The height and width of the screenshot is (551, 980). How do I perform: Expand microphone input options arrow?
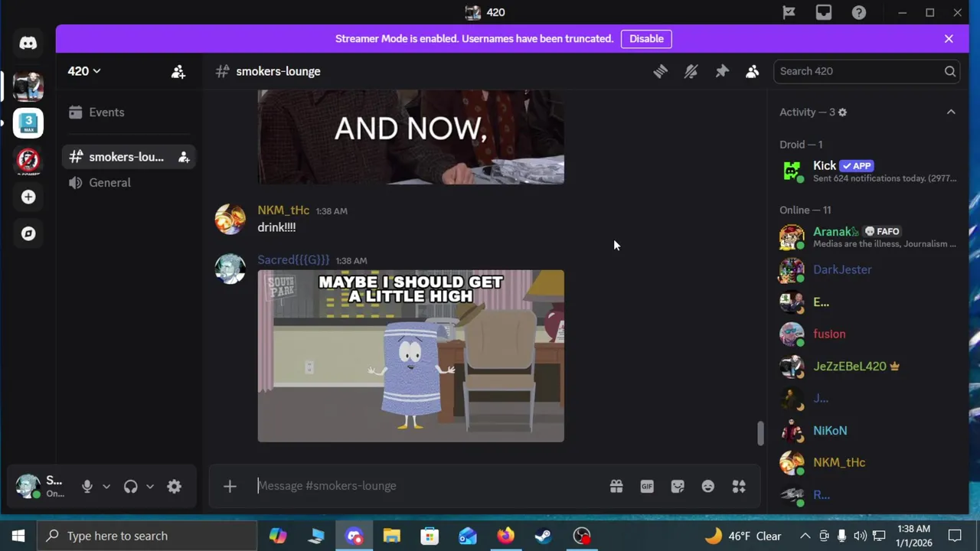pos(106,486)
